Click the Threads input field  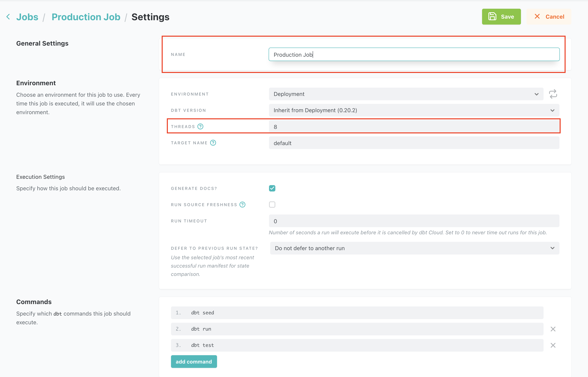coord(414,127)
